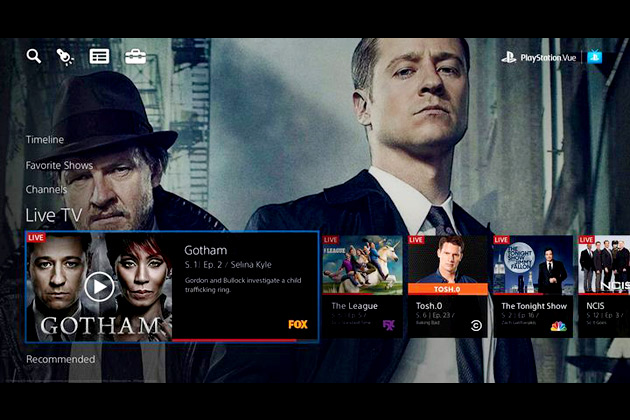Click the LIVE badge on NCIS
630x420 pixels.
point(587,240)
